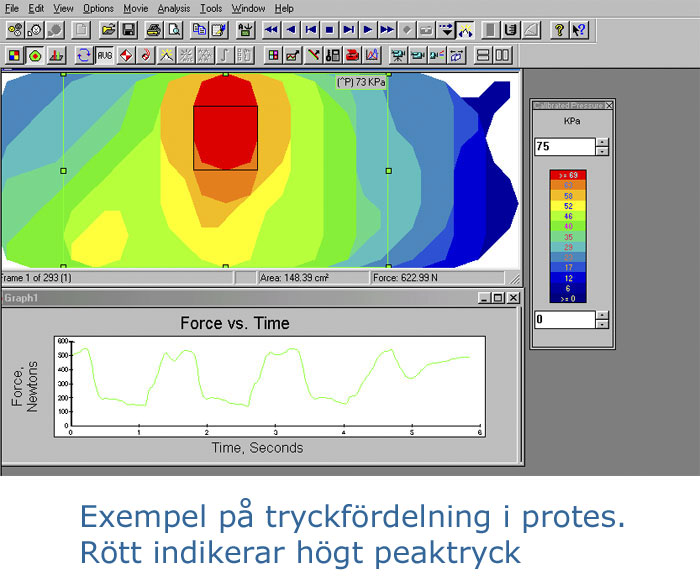Click the yellow question mark Help icon

click(x=558, y=30)
